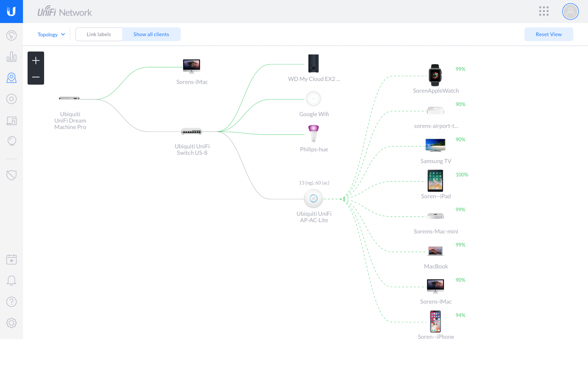The height and width of the screenshot is (368, 588).
Task: Toggle the Link labels button
Action: point(99,34)
